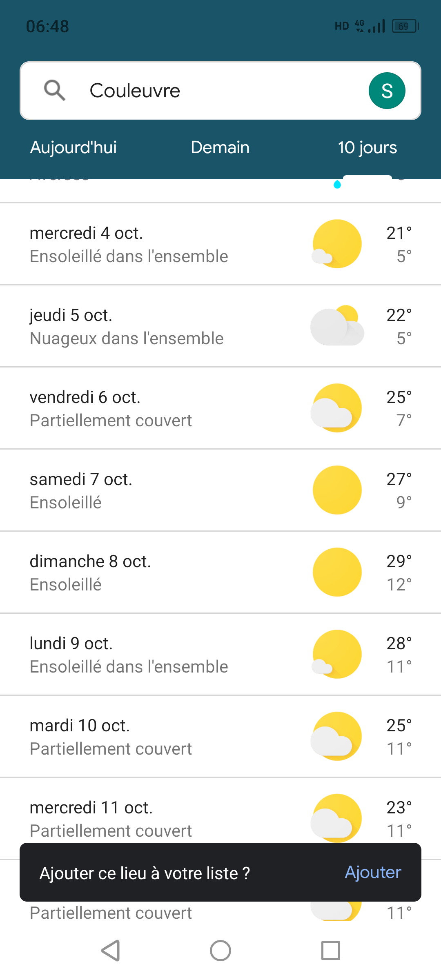
Task: Switch to the Demain tab
Action: pos(220,147)
